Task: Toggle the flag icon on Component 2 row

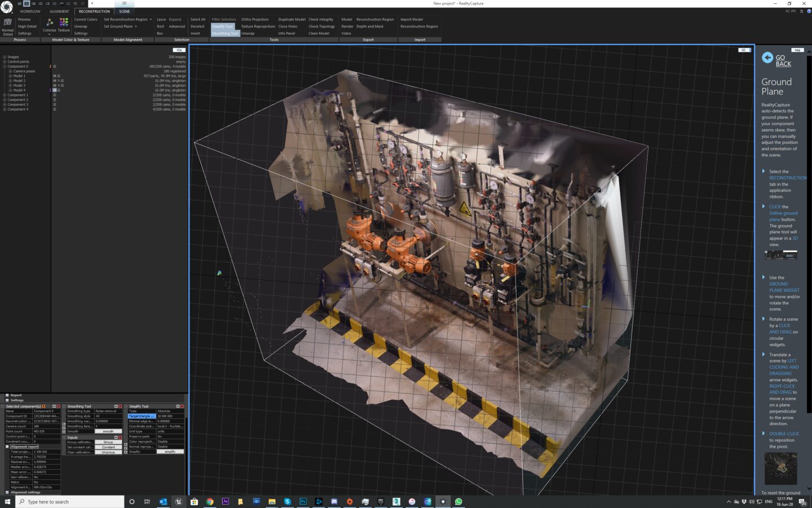Action: pyautogui.click(x=55, y=100)
